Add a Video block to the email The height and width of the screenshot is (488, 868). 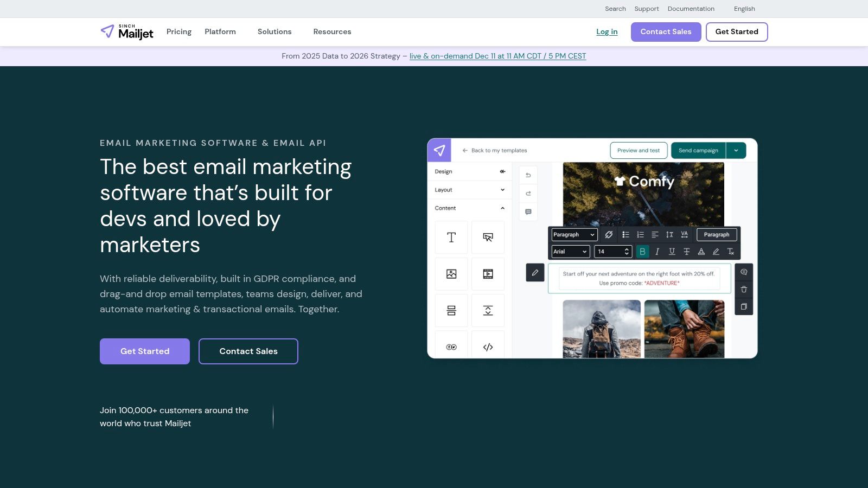click(488, 274)
